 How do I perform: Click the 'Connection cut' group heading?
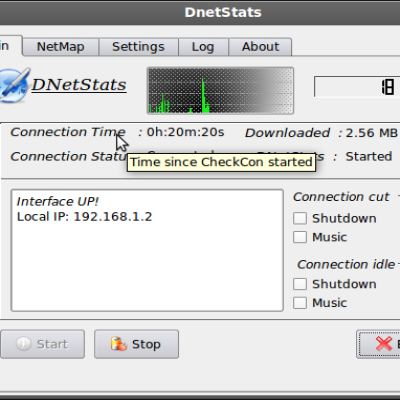tap(341, 197)
